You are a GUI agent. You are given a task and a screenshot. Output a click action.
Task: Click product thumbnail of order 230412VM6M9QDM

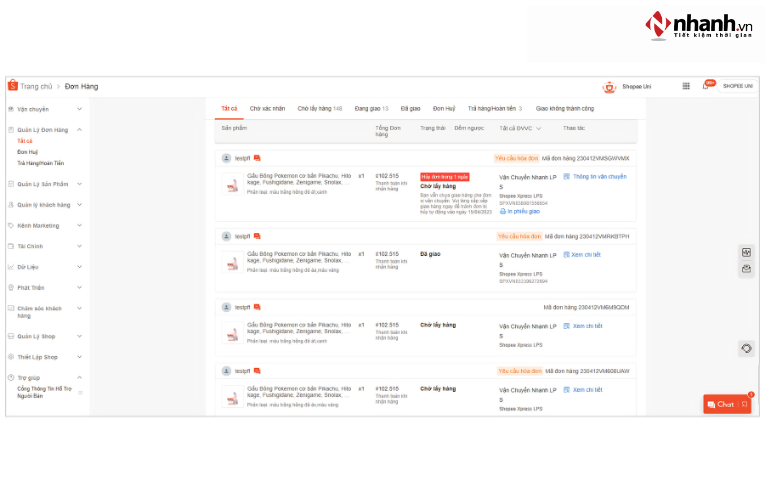click(233, 333)
